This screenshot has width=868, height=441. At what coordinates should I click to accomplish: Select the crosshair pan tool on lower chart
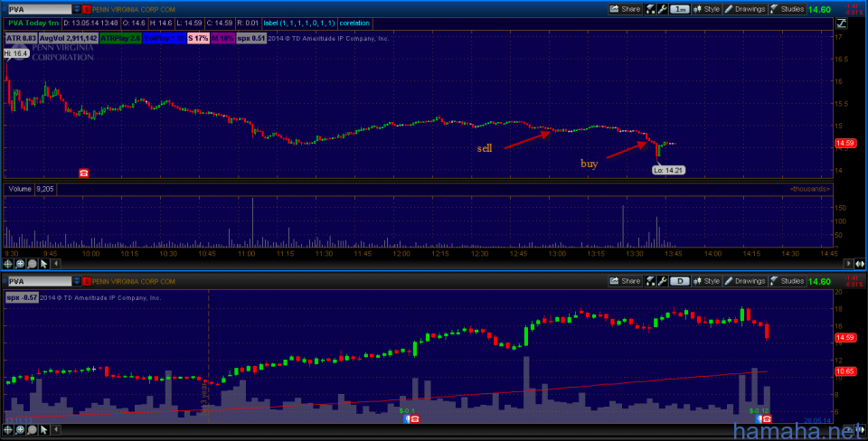[x=8, y=430]
